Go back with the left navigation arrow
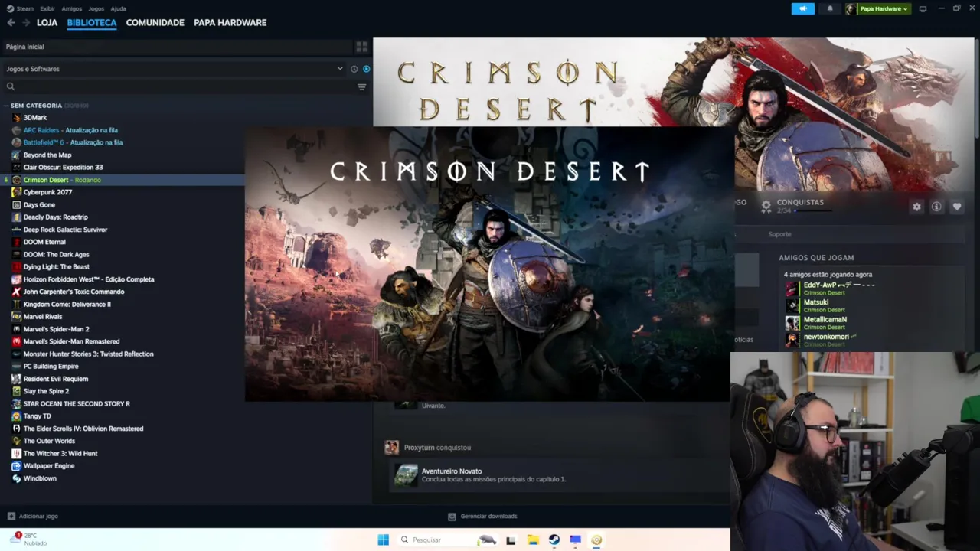This screenshot has height=551, width=980. click(x=11, y=23)
